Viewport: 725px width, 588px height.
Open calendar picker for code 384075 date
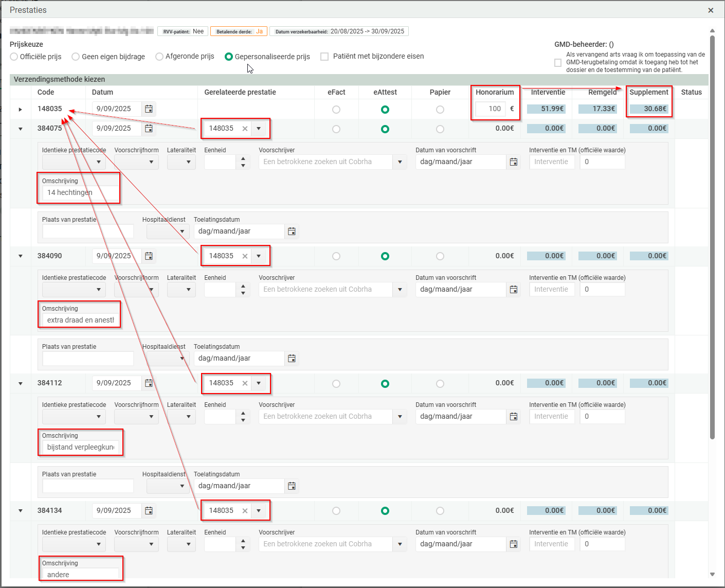point(149,129)
